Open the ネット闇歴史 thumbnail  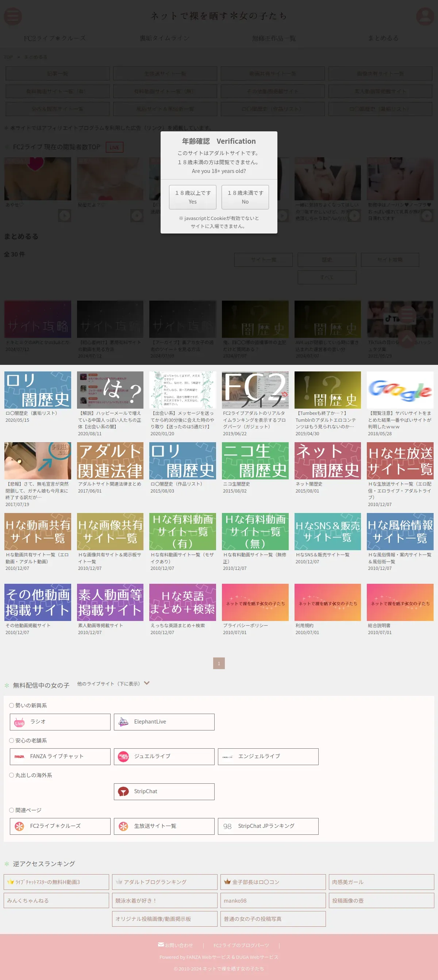pyautogui.click(x=328, y=461)
